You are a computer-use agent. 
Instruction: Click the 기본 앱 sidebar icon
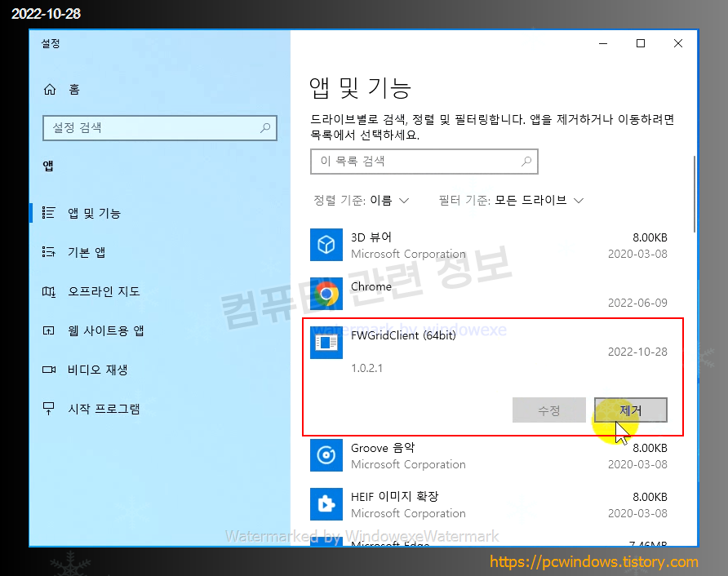click(x=49, y=252)
